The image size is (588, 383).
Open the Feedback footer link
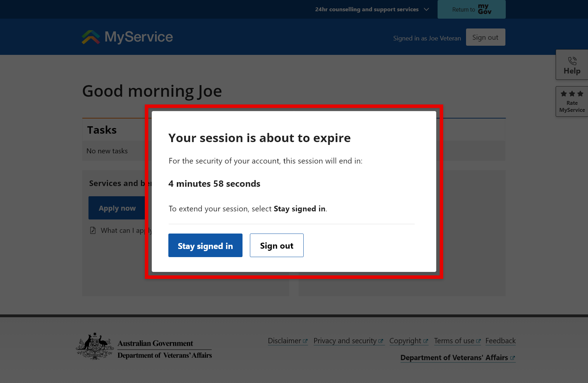pos(500,341)
